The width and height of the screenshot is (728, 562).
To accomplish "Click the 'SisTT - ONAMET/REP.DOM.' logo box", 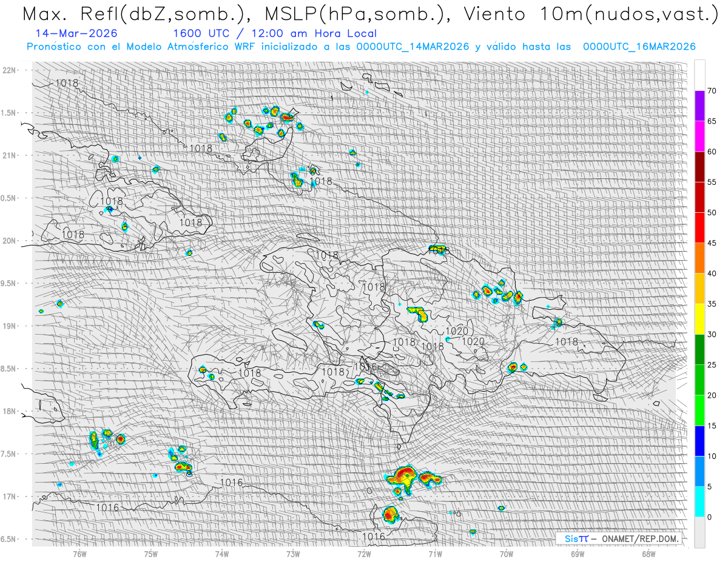I will (x=620, y=538).
